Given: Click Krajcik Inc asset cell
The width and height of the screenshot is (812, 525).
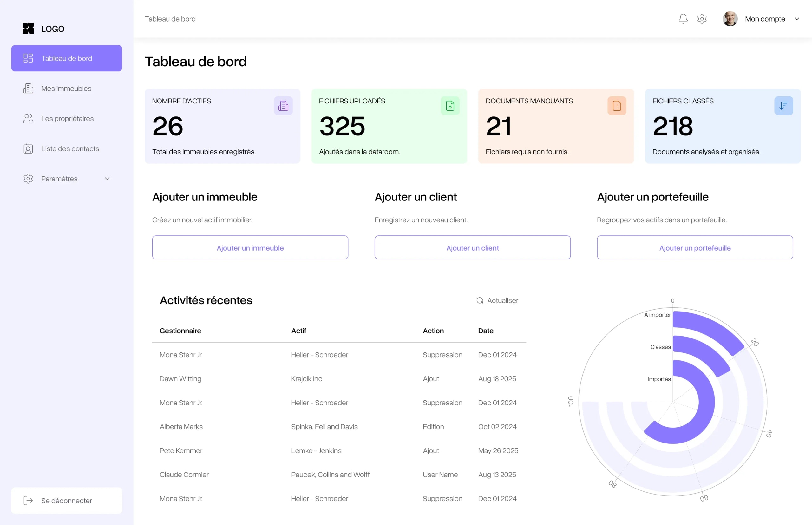Looking at the screenshot, I should click(x=306, y=379).
